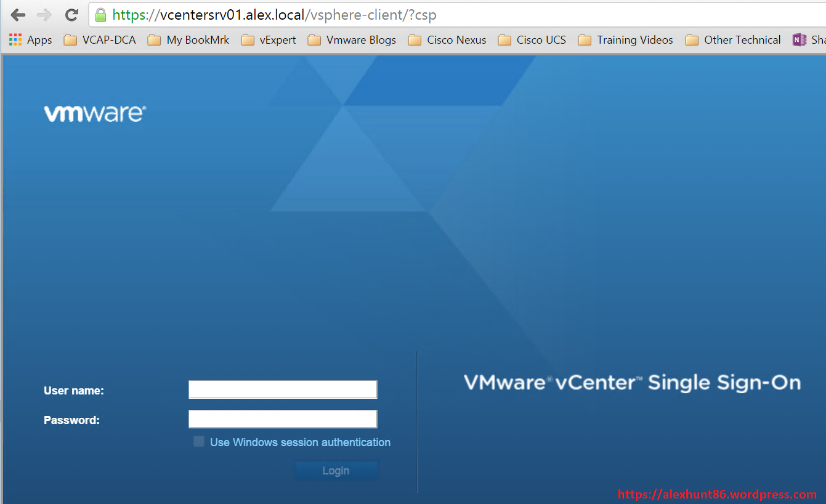Open the My BookMrk bookmark folder

click(x=188, y=40)
